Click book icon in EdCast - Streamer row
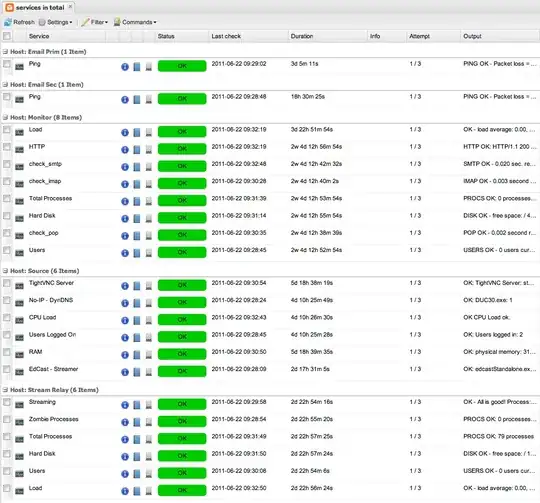Screen dimensions: 540x503 click(x=137, y=372)
